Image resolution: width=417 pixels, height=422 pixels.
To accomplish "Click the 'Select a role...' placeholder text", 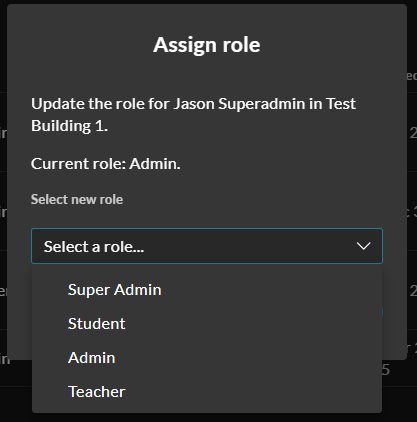I will point(94,247).
